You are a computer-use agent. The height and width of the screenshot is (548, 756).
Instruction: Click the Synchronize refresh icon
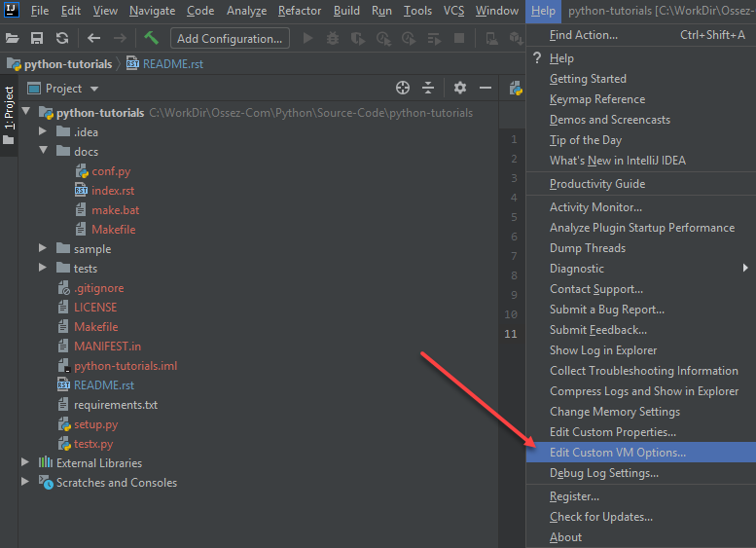[x=62, y=38]
